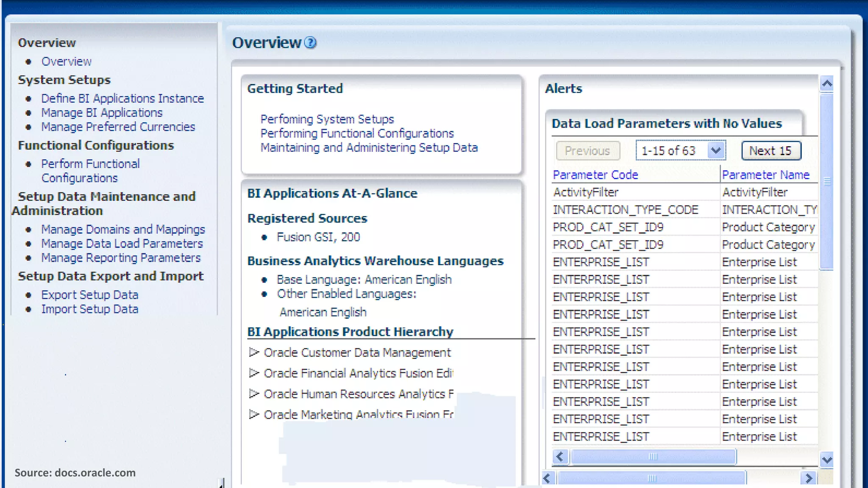Click Fusion GSI, 200 registered source

click(318, 237)
